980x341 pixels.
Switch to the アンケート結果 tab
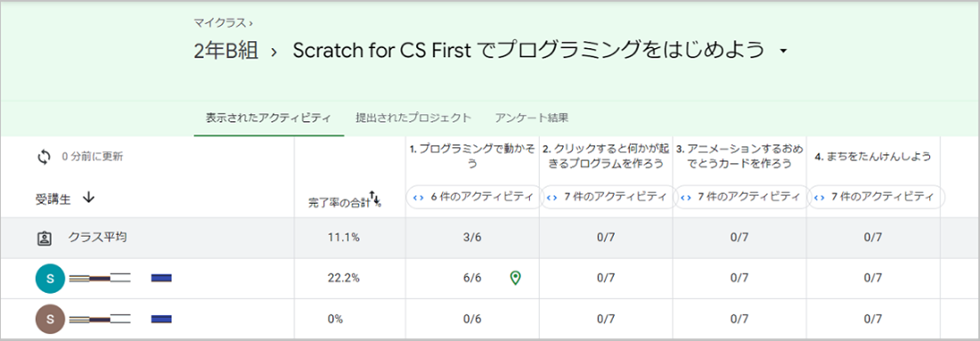coord(531,118)
